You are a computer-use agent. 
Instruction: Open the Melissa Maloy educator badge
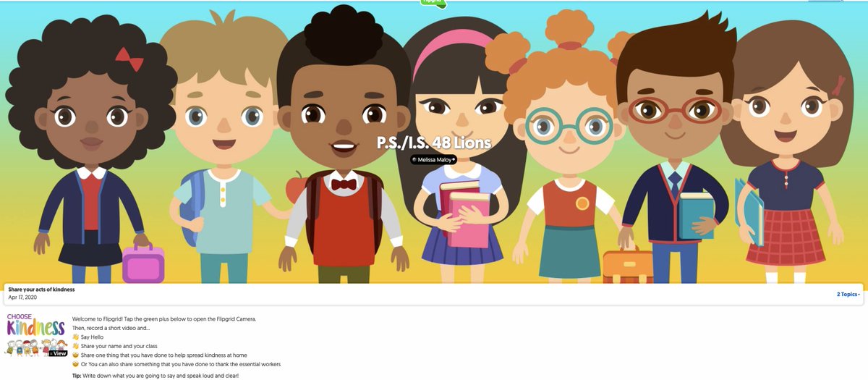coord(434,159)
